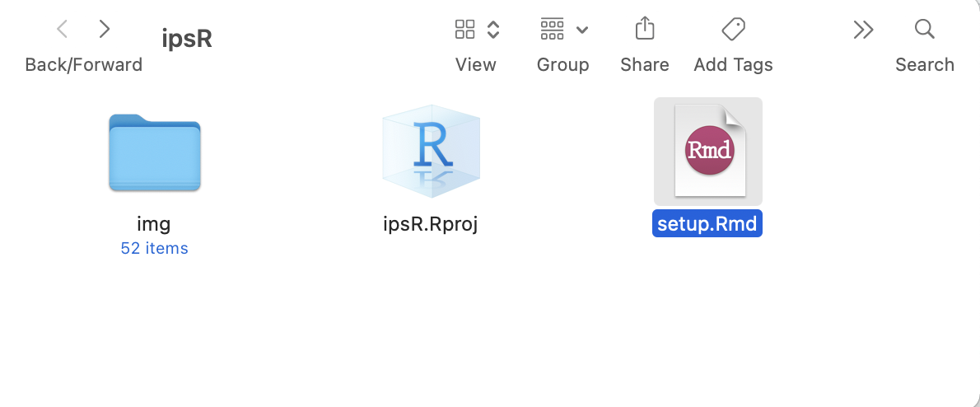Select the ipsR.Rproj project icon

[431, 152]
